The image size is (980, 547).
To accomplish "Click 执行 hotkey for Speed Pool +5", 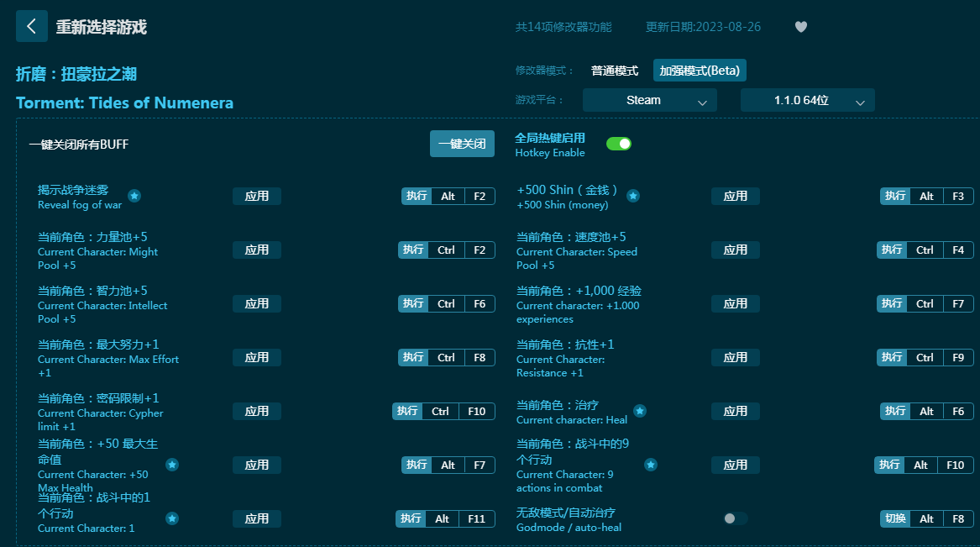I will (x=893, y=250).
